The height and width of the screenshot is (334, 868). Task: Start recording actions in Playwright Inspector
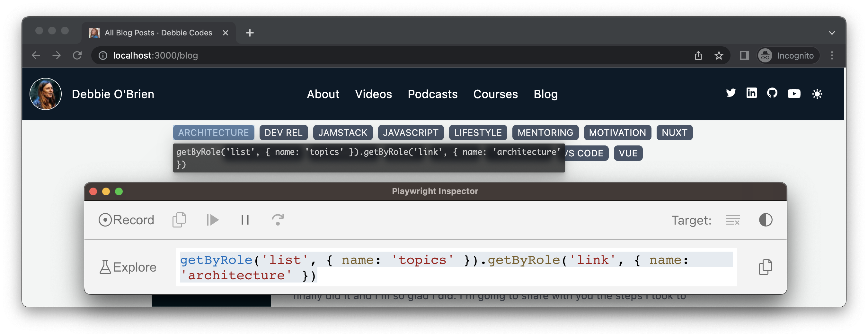click(x=126, y=220)
